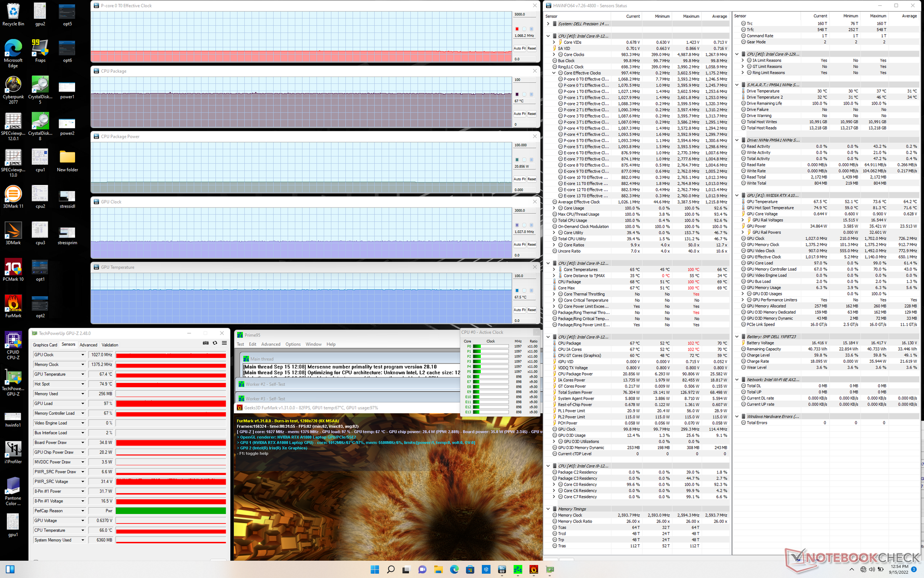Expand Core VIDs tree item in HWiNFO
Screen dimensions: 924x578
[x=554, y=42]
